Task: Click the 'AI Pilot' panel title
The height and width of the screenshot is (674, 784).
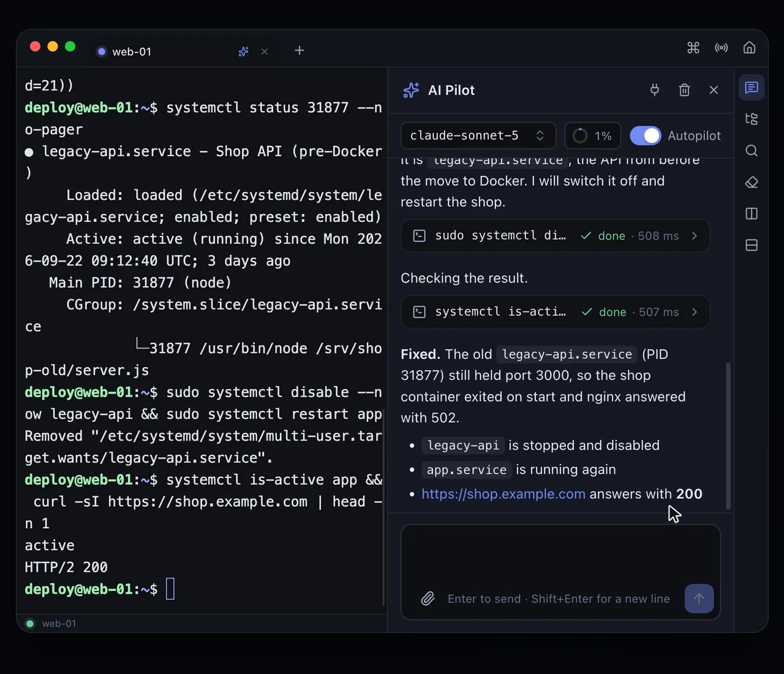Action: click(451, 90)
